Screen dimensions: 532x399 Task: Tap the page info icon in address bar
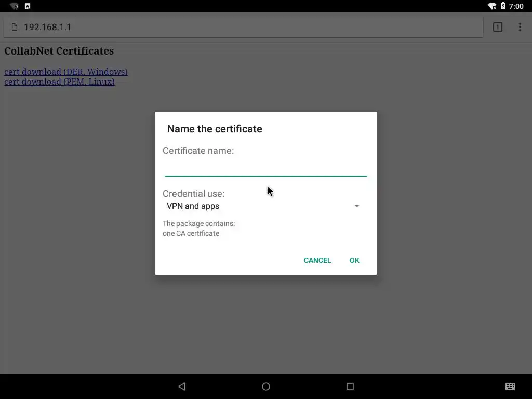[14, 27]
